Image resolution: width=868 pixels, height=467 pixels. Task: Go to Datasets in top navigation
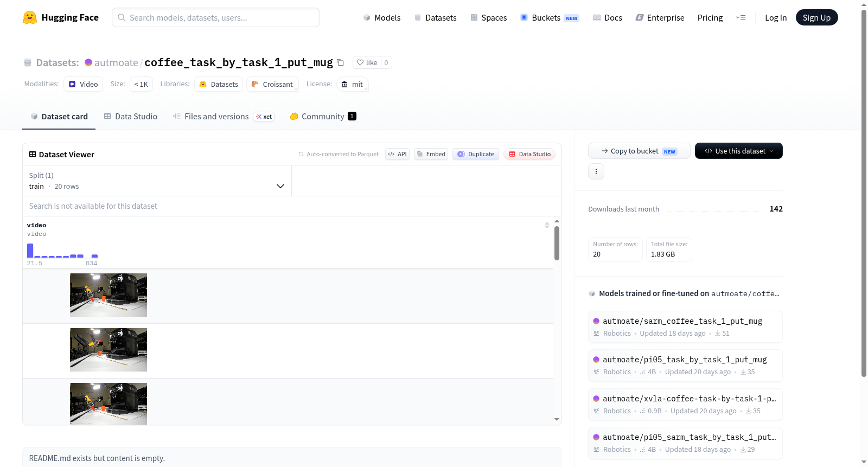435,17
